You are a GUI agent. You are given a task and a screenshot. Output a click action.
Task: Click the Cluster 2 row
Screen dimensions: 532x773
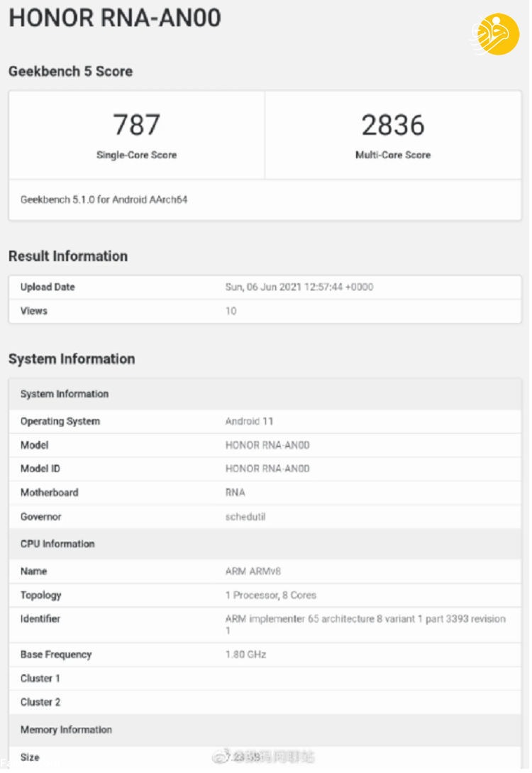point(265,702)
